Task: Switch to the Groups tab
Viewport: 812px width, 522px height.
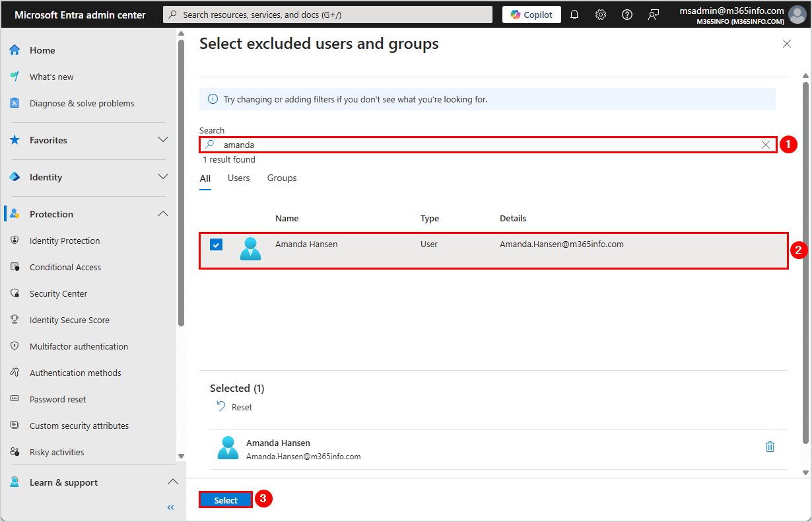Action: [x=282, y=178]
